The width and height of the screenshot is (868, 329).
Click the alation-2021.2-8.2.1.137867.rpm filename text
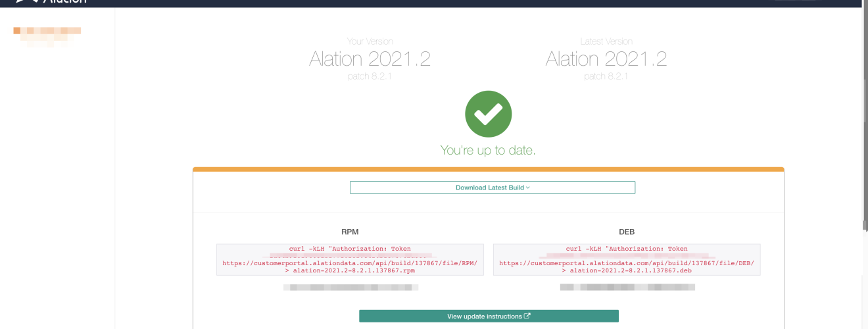[x=354, y=270]
